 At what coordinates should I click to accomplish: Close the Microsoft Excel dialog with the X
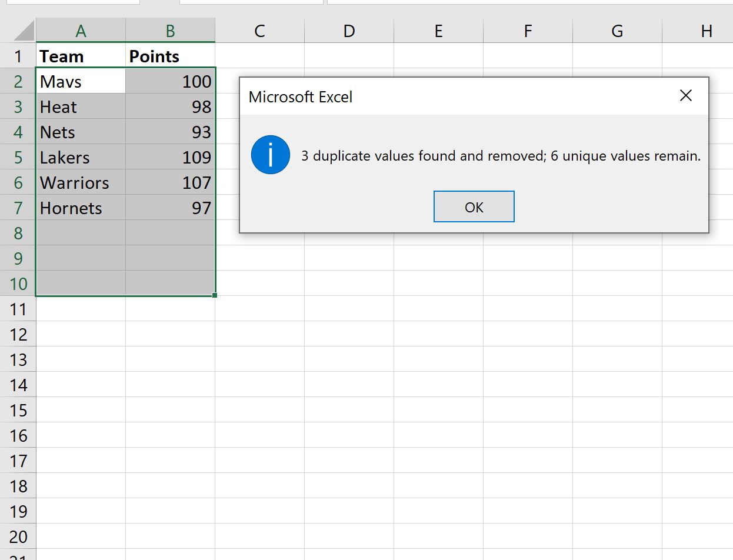pos(685,95)
